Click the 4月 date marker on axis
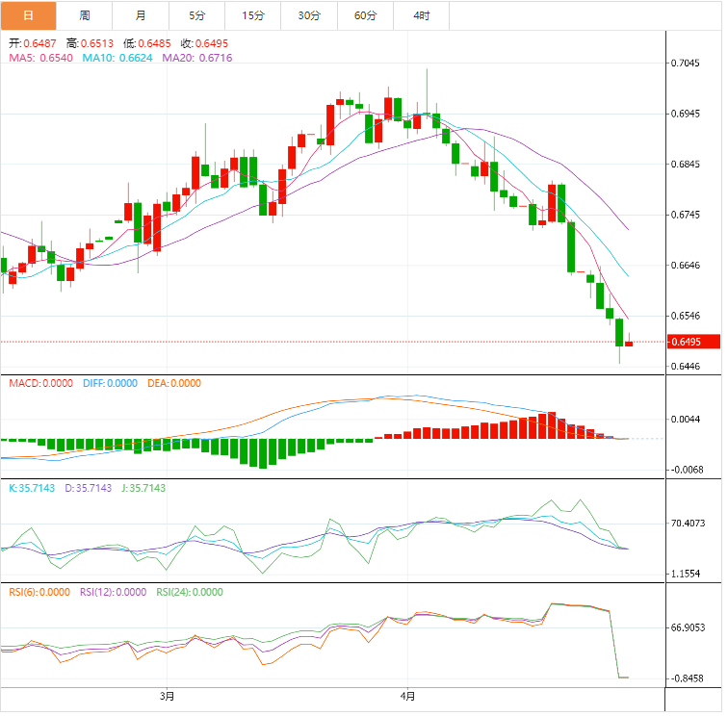 click(408, 696)
